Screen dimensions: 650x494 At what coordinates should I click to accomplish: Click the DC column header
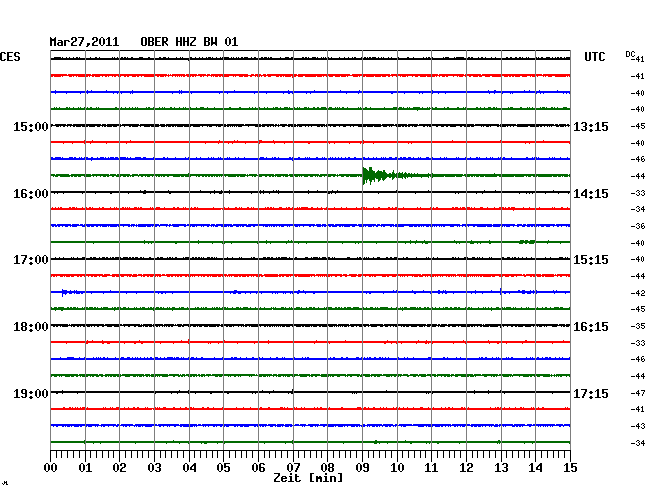630,54
